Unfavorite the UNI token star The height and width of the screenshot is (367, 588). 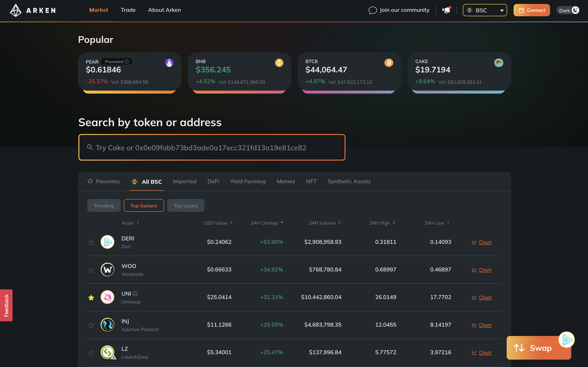(91, 298)
